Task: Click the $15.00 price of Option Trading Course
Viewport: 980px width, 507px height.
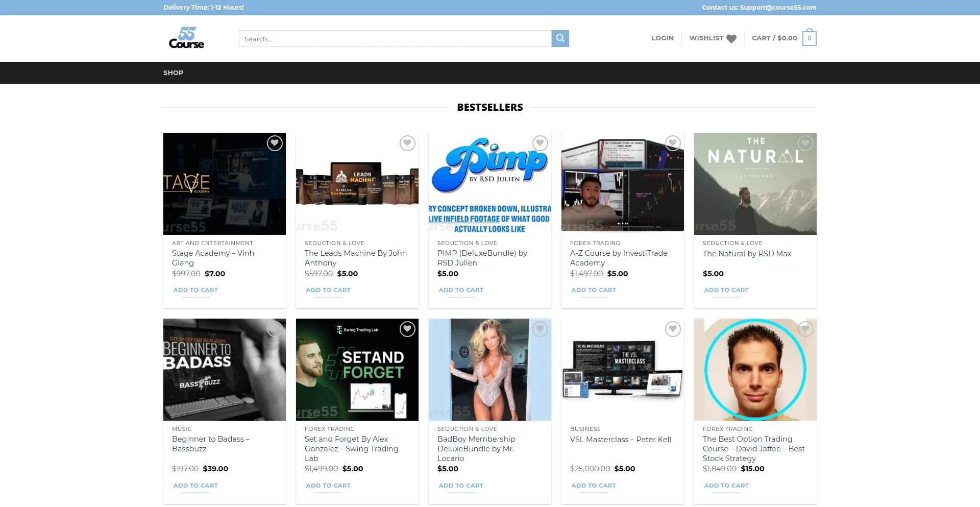Action: pyautogui.click(x=753, y=469)
